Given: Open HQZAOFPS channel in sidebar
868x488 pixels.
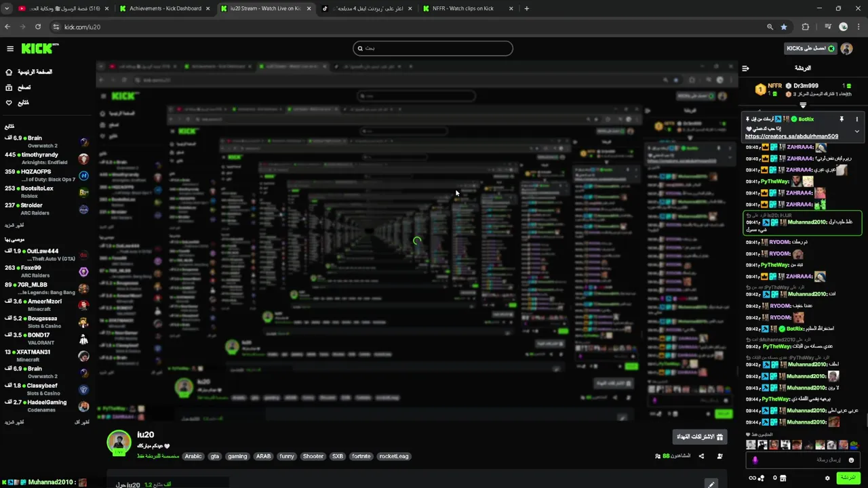Looking at the screenshot, I should click(46, 176).
